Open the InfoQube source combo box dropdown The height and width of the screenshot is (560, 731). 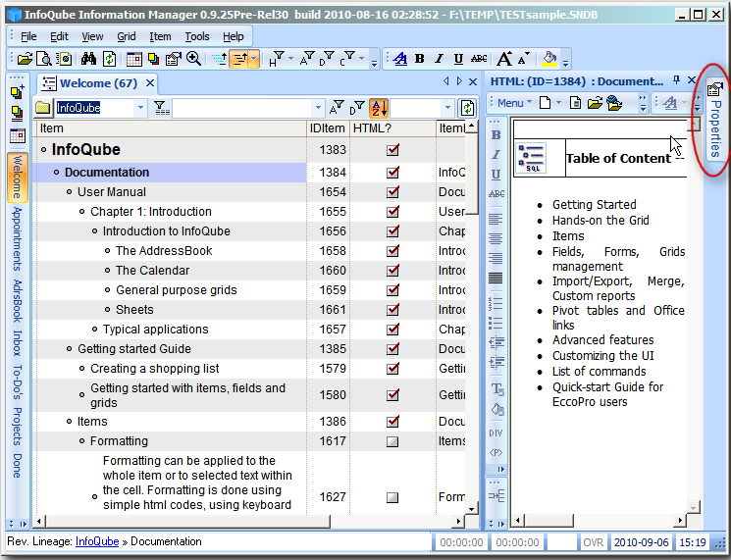140,108
